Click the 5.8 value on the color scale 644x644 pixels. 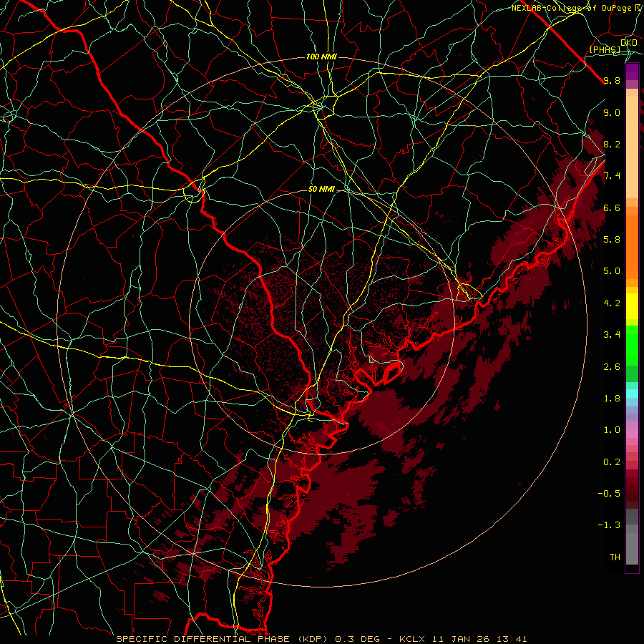[612, 240]
